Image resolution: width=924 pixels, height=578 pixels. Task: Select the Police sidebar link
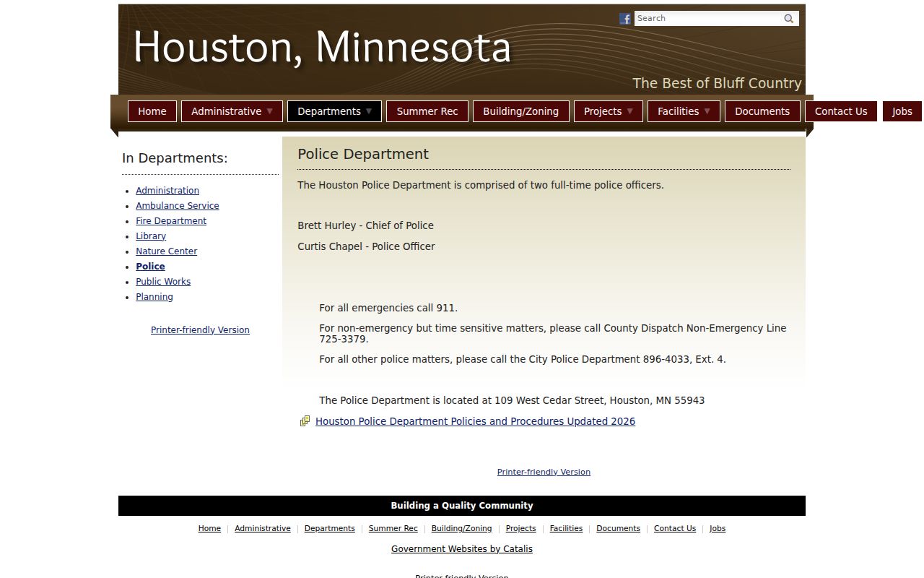click(x=150, y=267)
